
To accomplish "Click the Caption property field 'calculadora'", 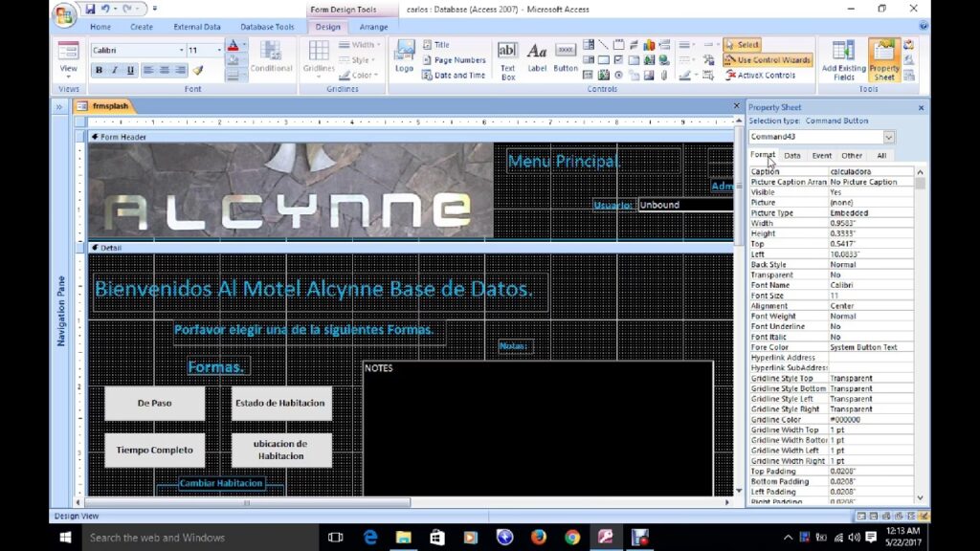I will click(870, 171).
